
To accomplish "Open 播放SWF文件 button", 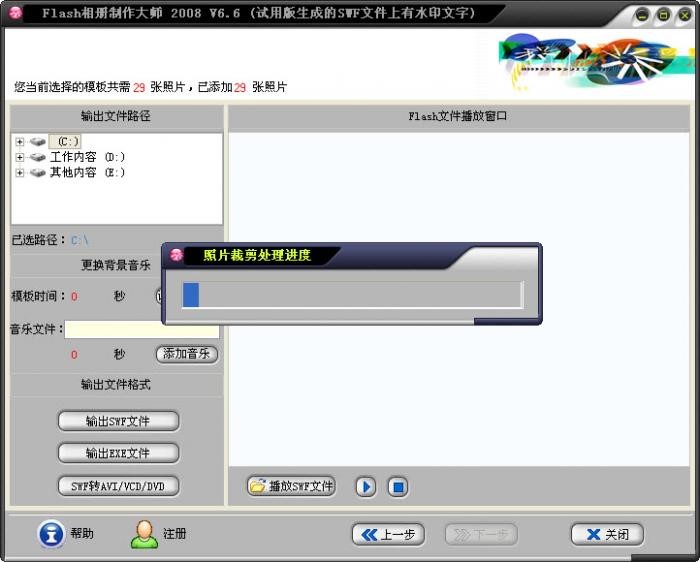I will [x=291, y=486].
